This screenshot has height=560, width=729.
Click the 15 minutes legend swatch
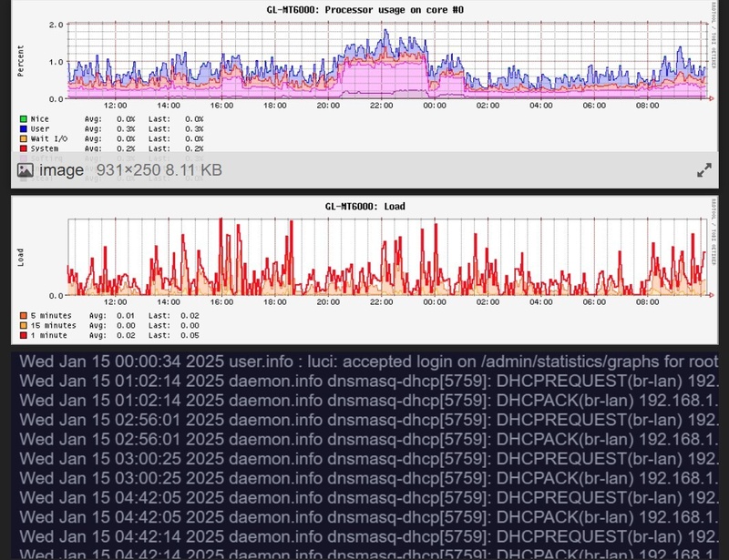coord(24,325)
